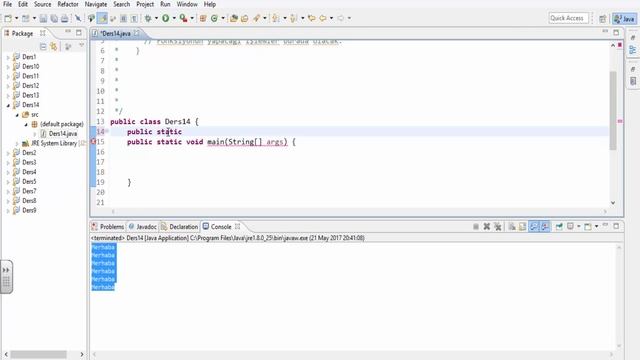Run the program with the green Run icon
This screenshot has height=360, width=640.
166,18
